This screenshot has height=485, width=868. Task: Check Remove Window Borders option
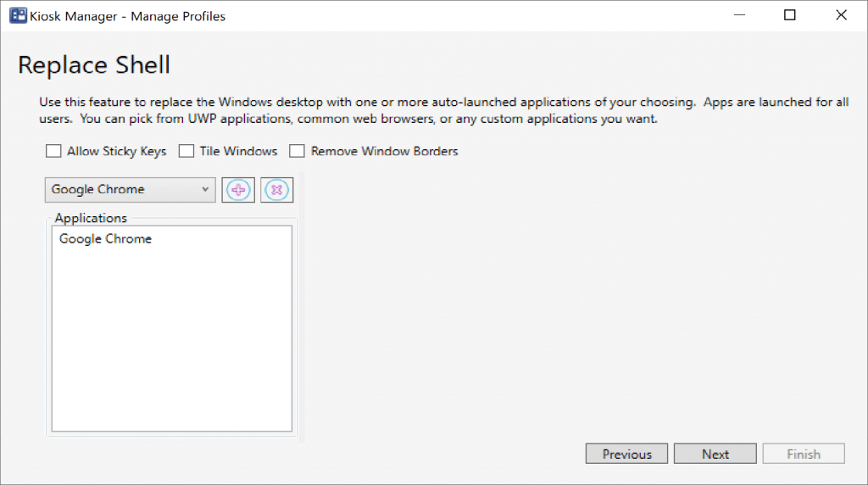298,151
